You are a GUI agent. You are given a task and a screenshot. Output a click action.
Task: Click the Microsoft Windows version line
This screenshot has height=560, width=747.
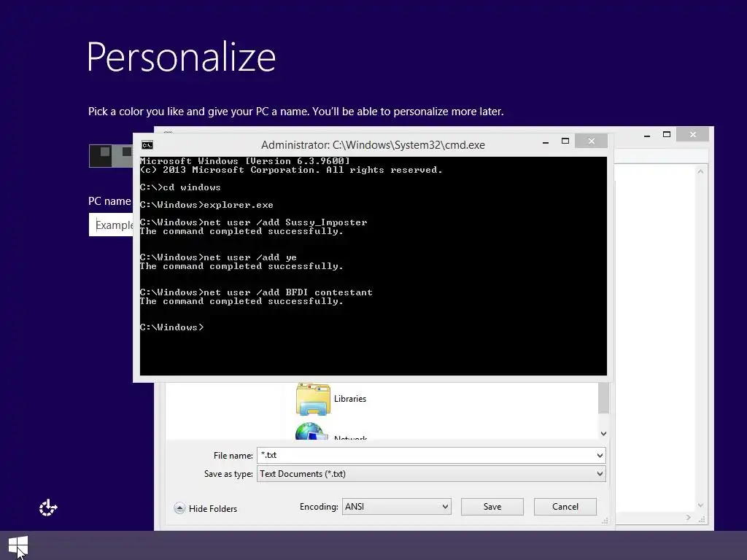pyautogui.click(x=245, y=161)
